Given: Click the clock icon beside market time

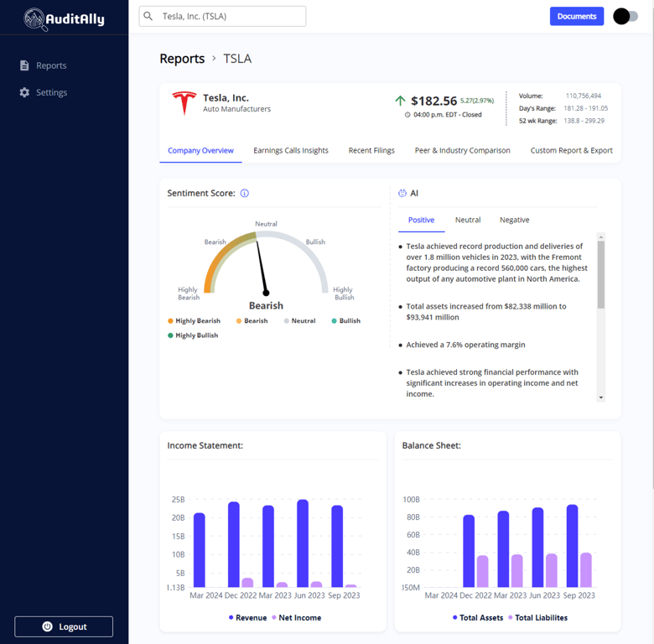Looking at the screenshot, I should pos(407,115).
